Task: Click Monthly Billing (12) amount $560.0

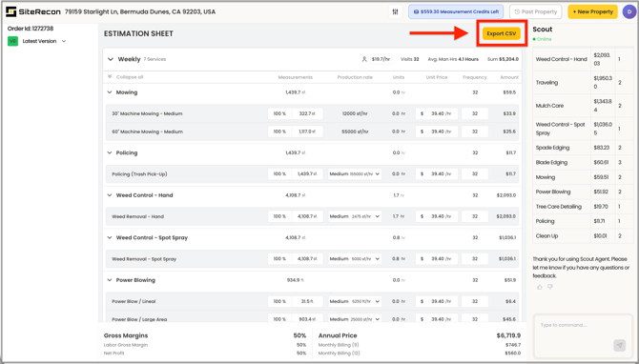Action: click(513, 353)
